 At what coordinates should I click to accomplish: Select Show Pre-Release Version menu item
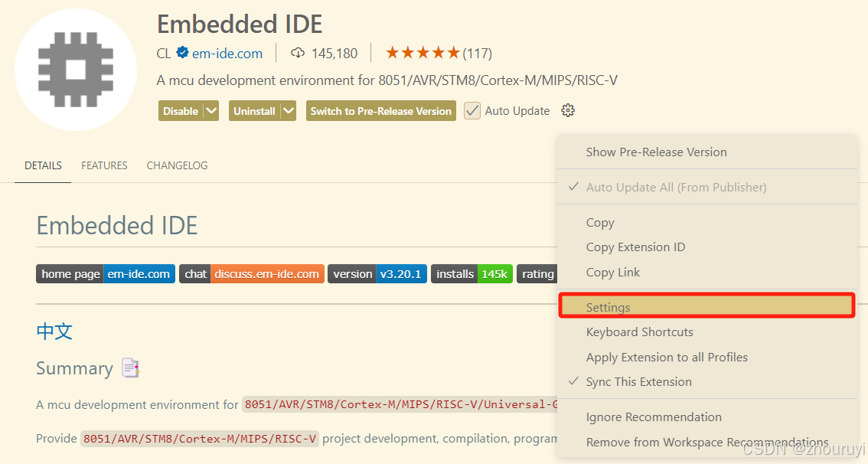[707, 152]
